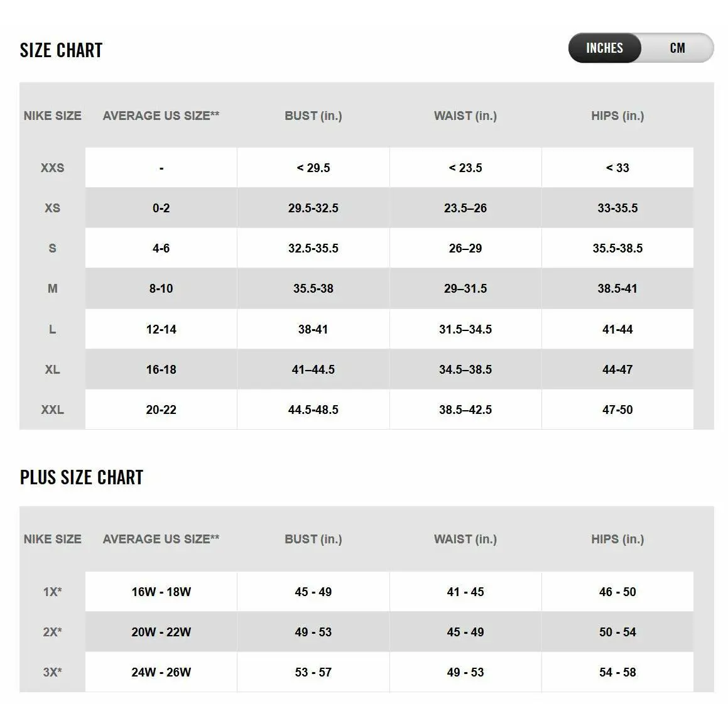Select the 1X* plus size label
728x728 pixels.
tap(53, 592)
